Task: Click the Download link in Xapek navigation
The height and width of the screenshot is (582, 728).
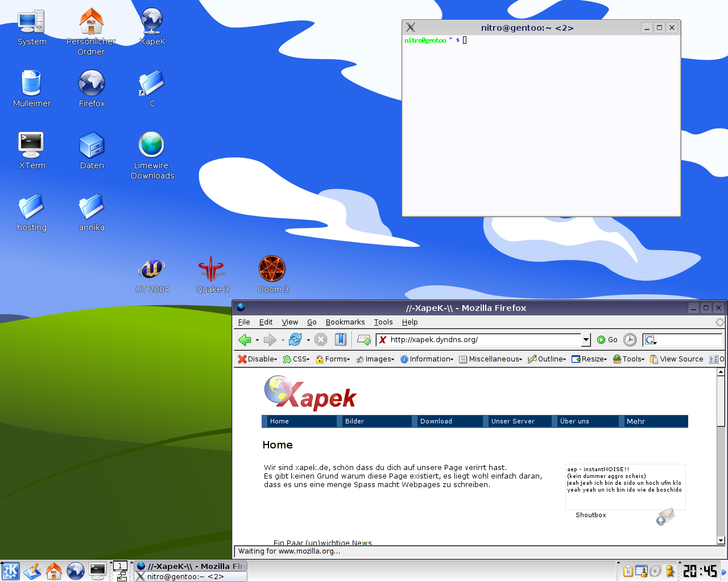Action: pos(436,421)
